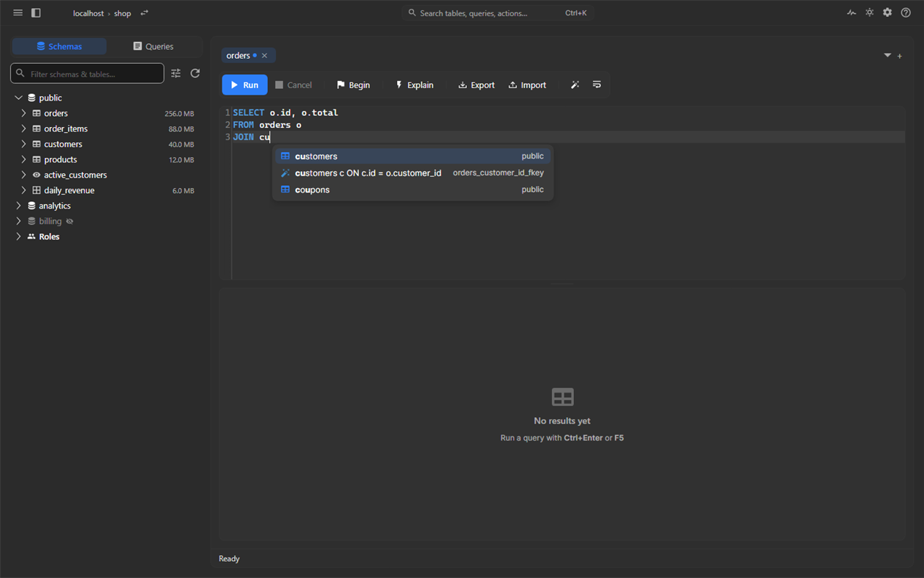924x578 pixels.
Task: Toggle billing schema hidden eye icon
Action: click(x=70, y=221)
